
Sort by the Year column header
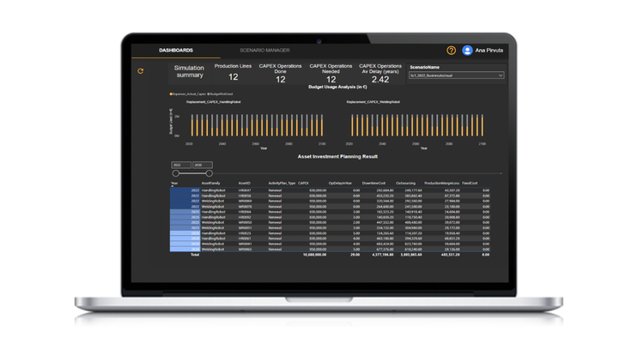tap(174, 183)
